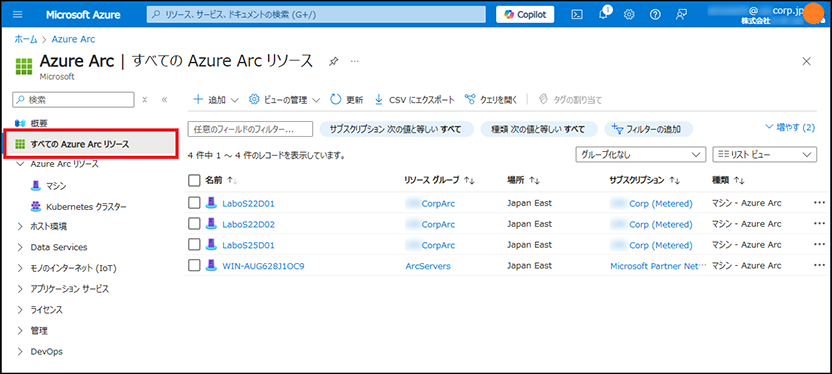
Task: Open the LaboS22D01 resource link
Action: tap(248, 203)
